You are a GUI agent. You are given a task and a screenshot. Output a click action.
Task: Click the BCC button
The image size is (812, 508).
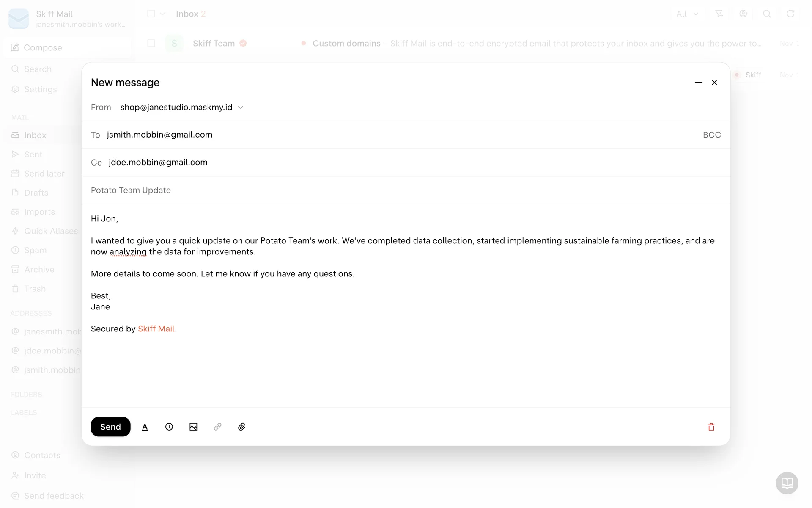(x=712, y=135)
